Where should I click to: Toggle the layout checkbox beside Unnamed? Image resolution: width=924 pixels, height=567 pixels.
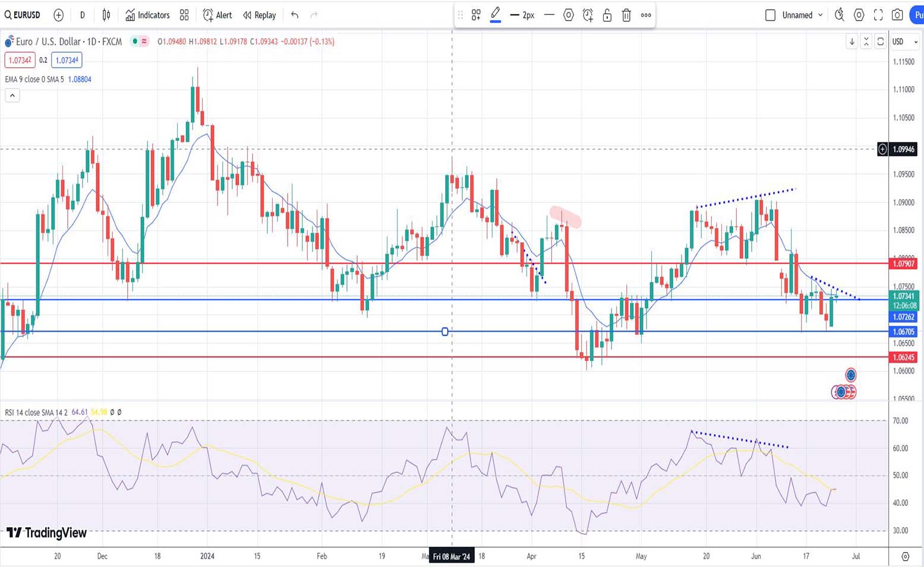(x=770, y=15)
